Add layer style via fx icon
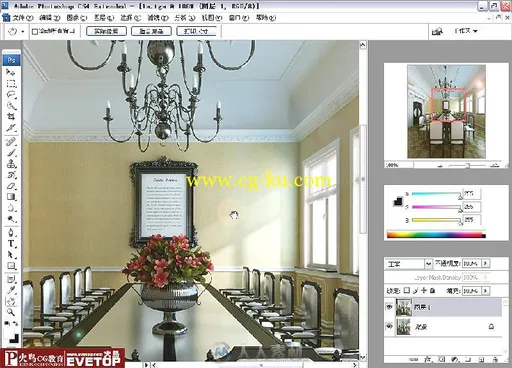This screenshot has width=512, height=368. [428, 359]
